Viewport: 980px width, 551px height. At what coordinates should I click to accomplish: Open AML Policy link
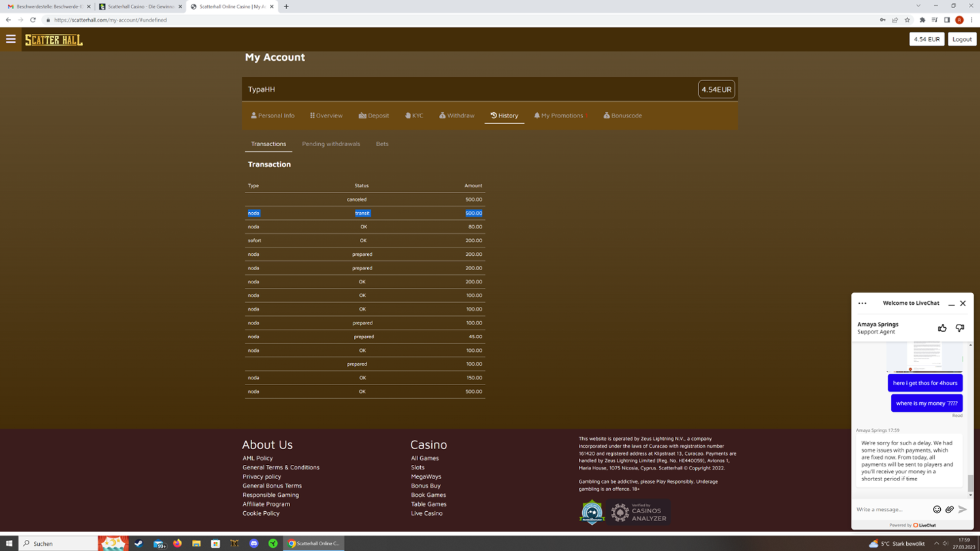tap(257, 458)
